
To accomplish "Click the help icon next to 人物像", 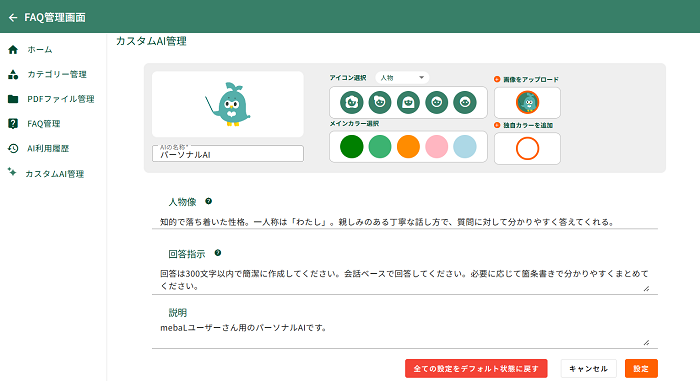I will tap(208, 201).
